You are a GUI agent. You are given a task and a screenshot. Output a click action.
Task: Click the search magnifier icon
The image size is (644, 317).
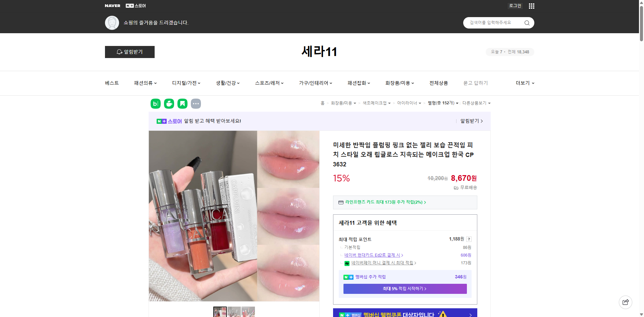(x=527, y=22)
